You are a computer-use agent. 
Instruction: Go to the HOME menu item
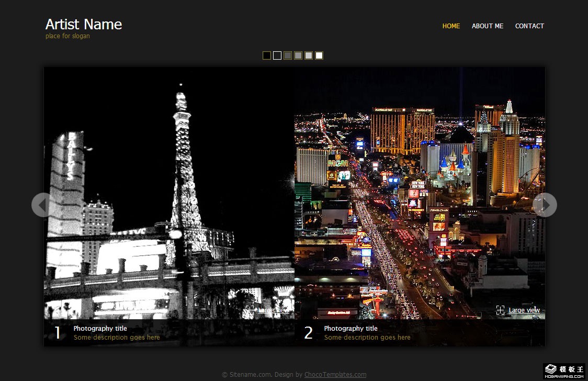click(x=451, y=26)
